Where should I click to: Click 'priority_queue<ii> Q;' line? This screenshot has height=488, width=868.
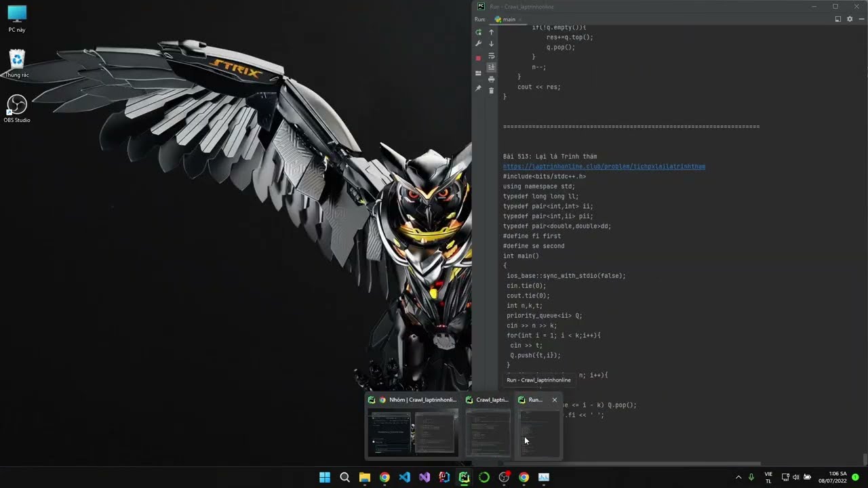pyautogui.click(x=545, y=316)
